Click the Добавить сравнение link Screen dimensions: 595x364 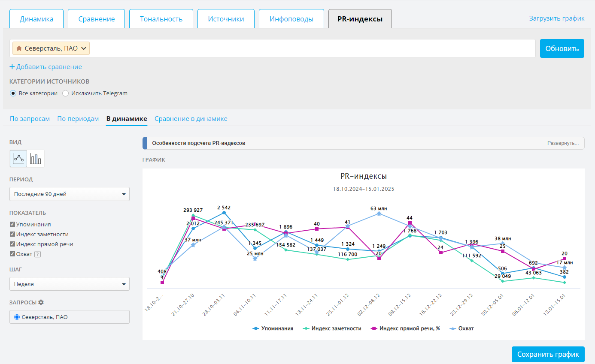point(49,67)
